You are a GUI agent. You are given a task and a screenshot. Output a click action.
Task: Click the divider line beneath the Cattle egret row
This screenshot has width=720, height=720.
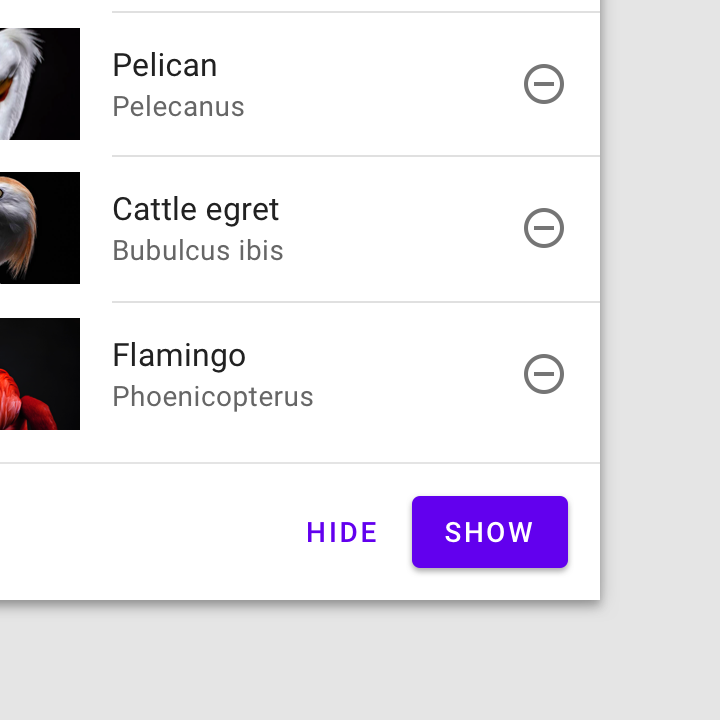click(x=356, y=302)
